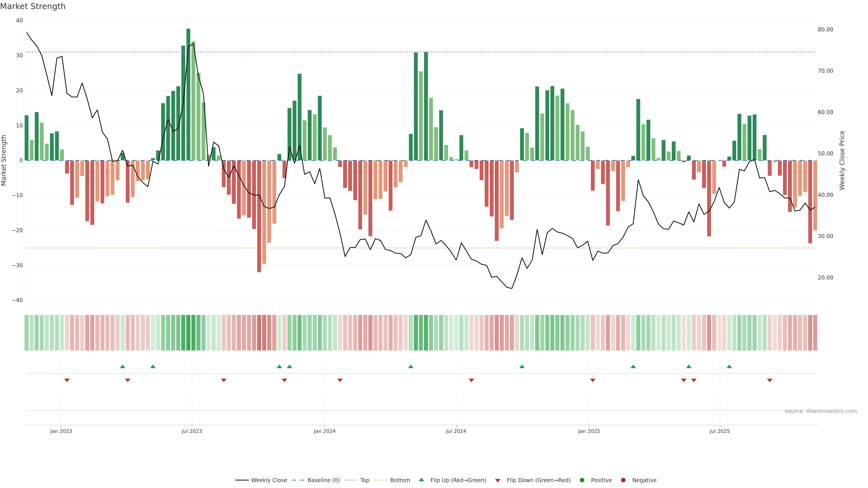The image size is (868, 488).
Task: Click the Weekly Close Price axis title
Action: pos(842,160)
